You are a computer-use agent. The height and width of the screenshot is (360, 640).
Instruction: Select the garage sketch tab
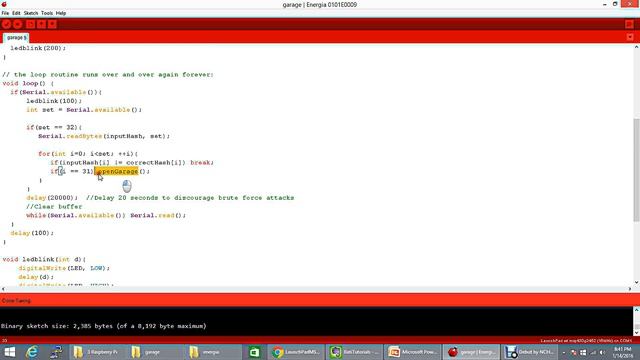tap(16, 38)
